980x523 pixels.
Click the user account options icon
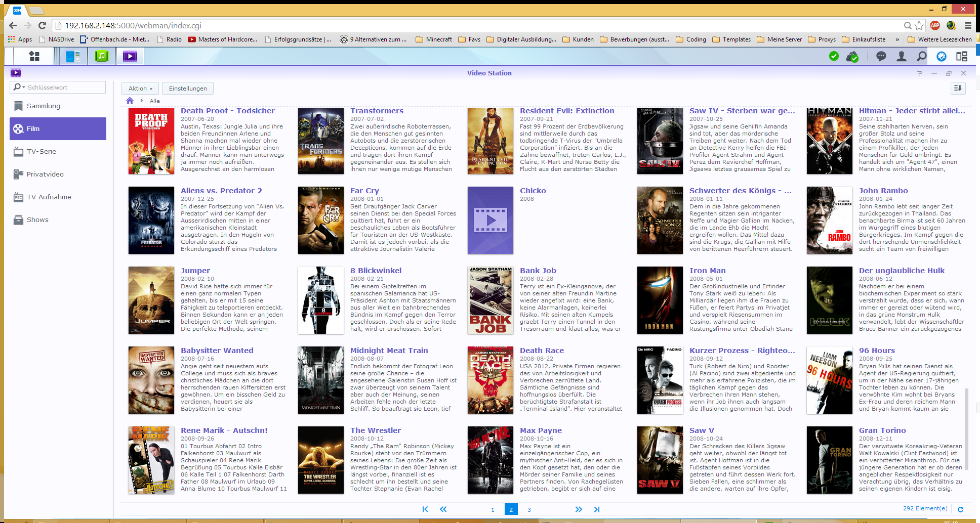pos(902,56)
